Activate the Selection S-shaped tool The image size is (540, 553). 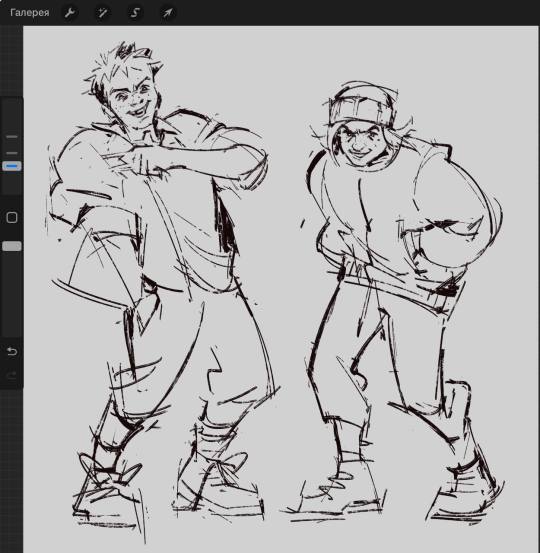pyautogui.click(x=135, y=13)
